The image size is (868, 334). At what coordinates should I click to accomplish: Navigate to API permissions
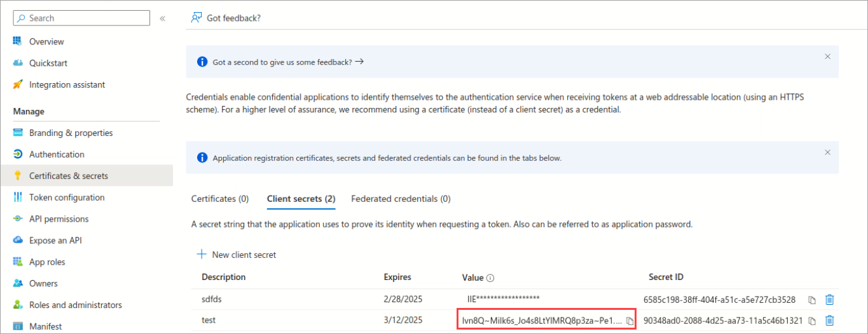point(59,219)
